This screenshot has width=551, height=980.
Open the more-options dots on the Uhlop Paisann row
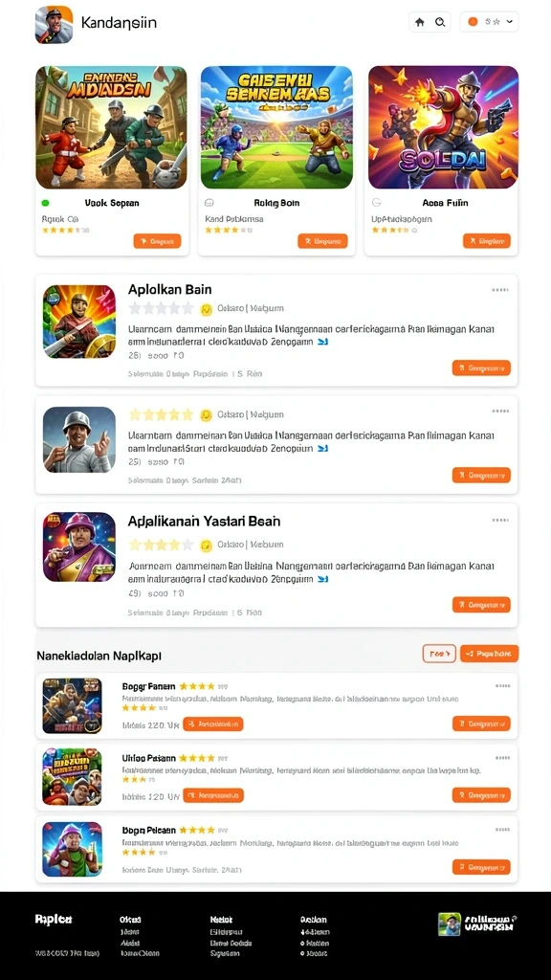(502, 758)
